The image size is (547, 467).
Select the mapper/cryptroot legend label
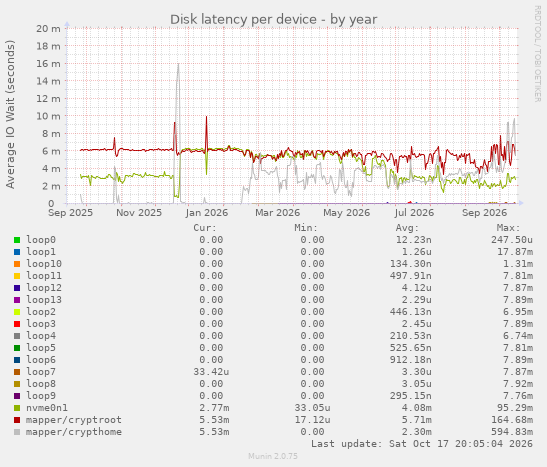pyautogui.click(x=74, y=420)
